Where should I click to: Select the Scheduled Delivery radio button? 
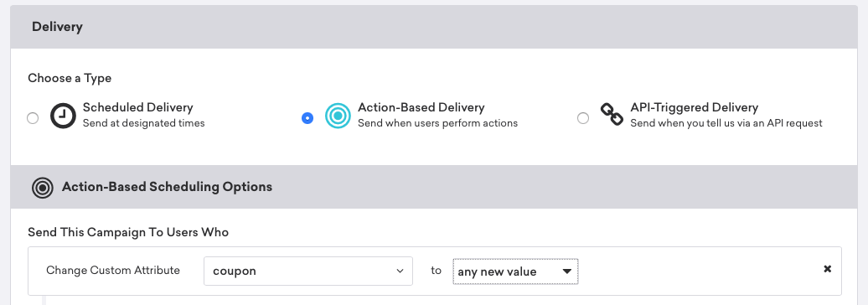point(33,118)
